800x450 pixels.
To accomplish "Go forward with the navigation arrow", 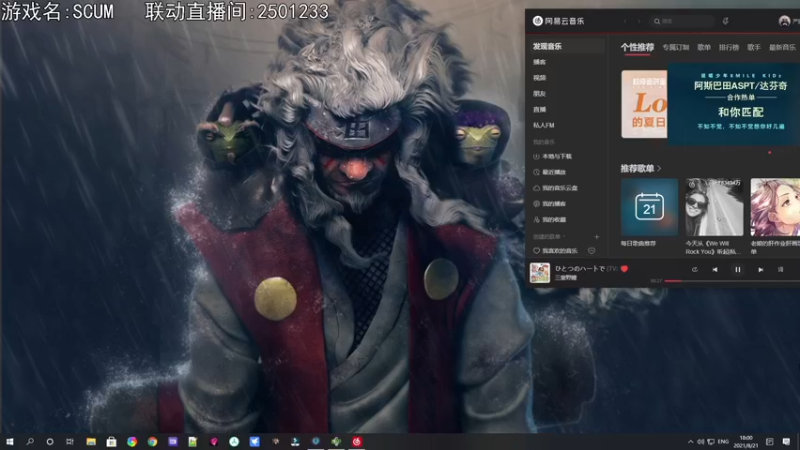I will [638, 21].
